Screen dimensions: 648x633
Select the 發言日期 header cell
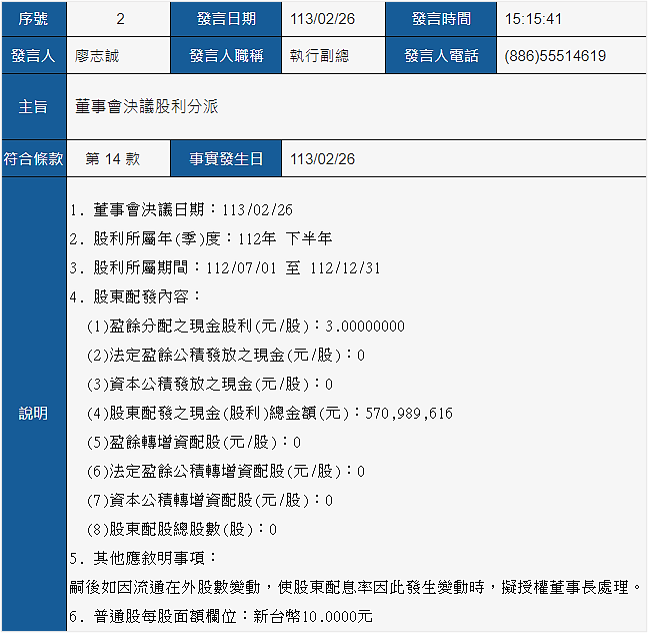(226, 19)
